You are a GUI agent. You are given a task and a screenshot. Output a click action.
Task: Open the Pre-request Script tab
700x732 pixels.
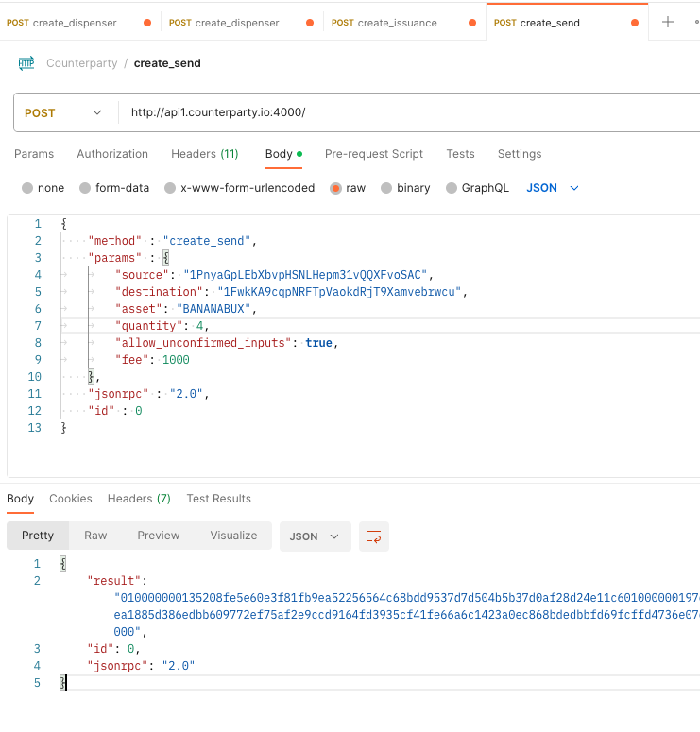(374, 154)
